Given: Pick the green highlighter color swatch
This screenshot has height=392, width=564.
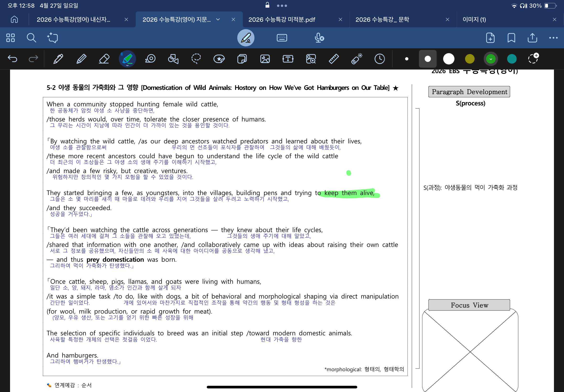Looking at the screenshot, I should click(x=491, y=59).
